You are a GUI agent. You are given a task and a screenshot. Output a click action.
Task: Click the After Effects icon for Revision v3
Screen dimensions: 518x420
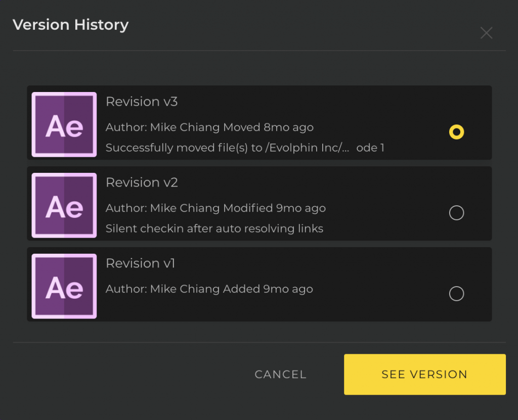pos(64,124)
